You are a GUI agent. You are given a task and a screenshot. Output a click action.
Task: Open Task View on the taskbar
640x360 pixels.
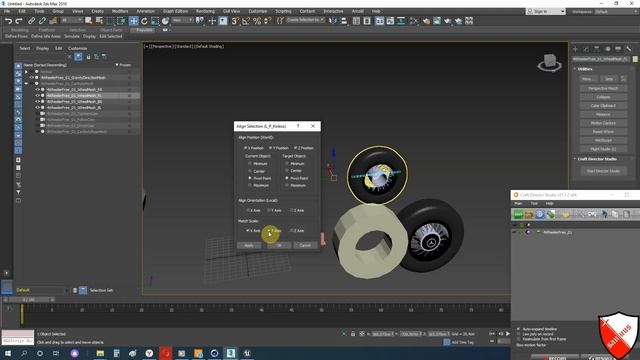56,353
